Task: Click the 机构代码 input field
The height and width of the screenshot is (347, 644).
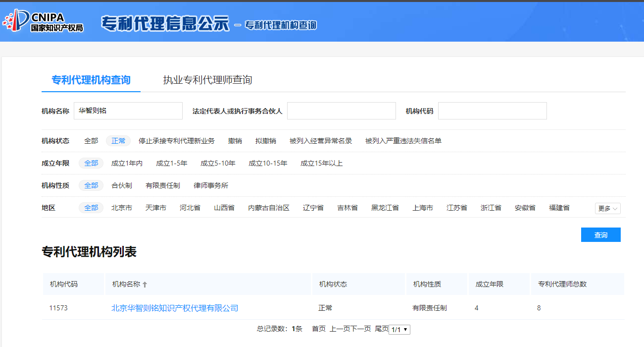Action: (493, 111)
